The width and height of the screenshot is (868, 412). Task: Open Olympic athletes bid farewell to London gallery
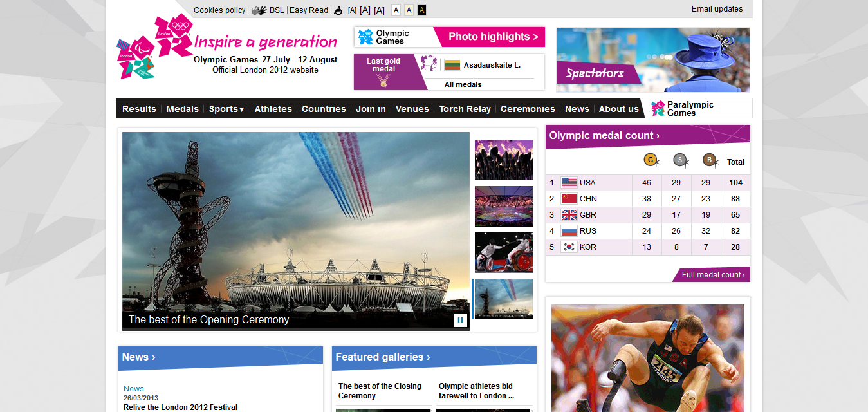476,391
